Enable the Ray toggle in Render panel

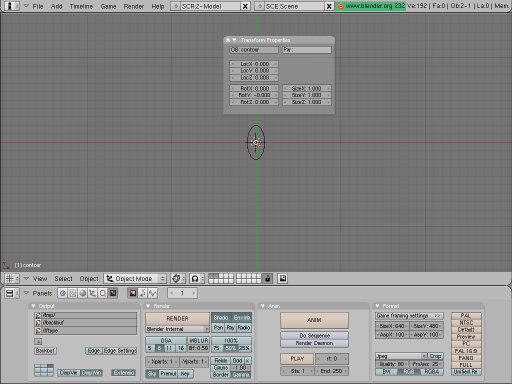point(230,328)
